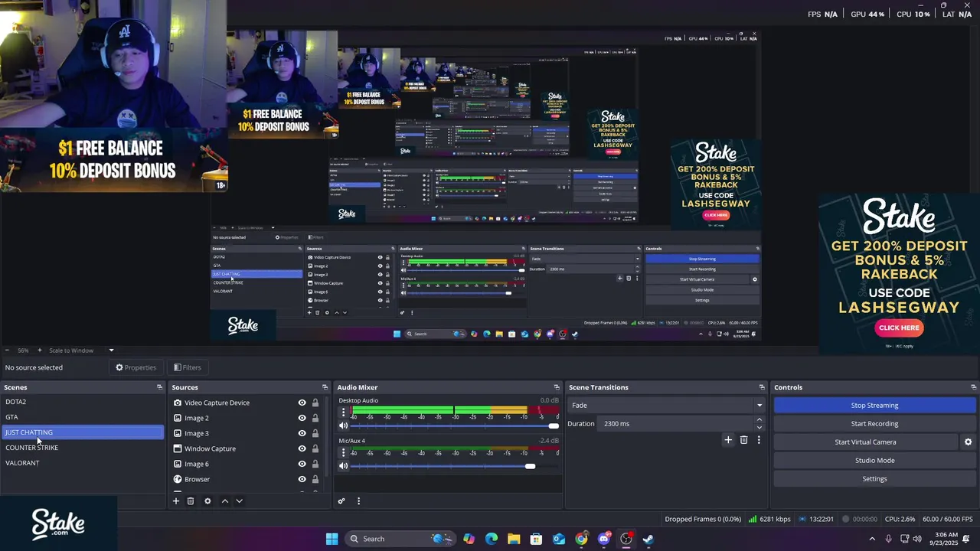The width and height of the screenshot is (980, 551).
Task: Open advanced audio properties gears icon
Action: 341,501
